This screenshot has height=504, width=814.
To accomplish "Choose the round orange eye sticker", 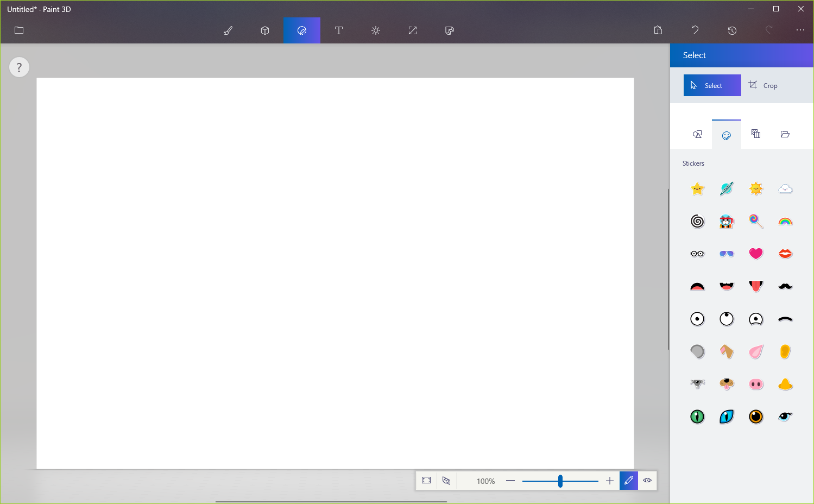I will pos(756,417).
